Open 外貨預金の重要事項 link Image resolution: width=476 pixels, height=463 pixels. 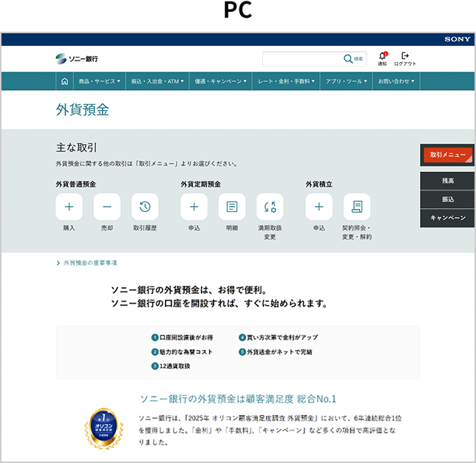[x=89, y=263]
